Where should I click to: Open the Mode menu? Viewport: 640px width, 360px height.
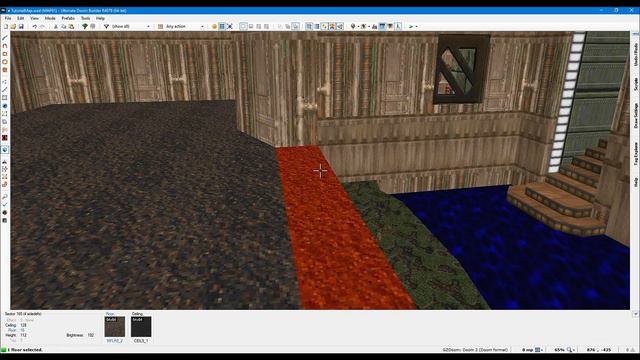(50, 18)
